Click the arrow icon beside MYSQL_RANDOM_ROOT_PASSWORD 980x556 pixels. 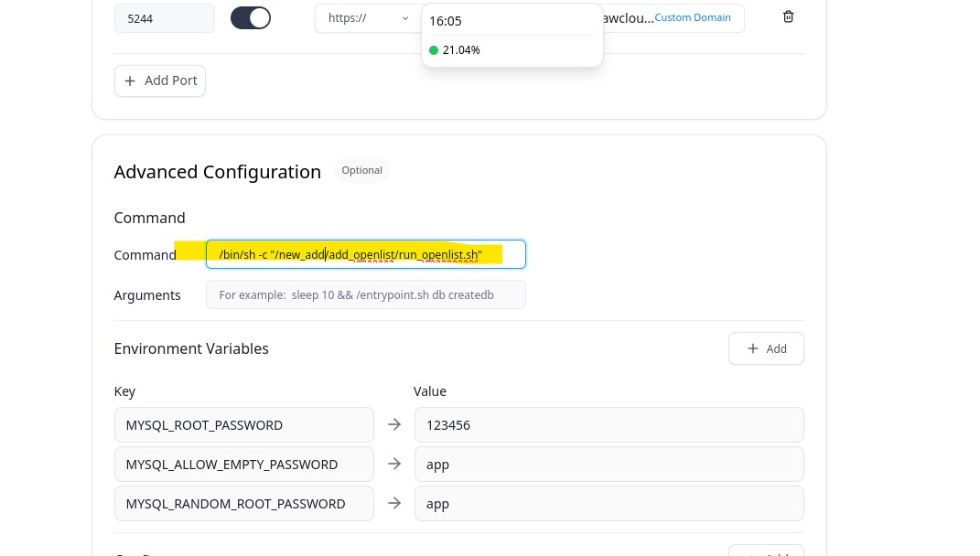(394, 503)
